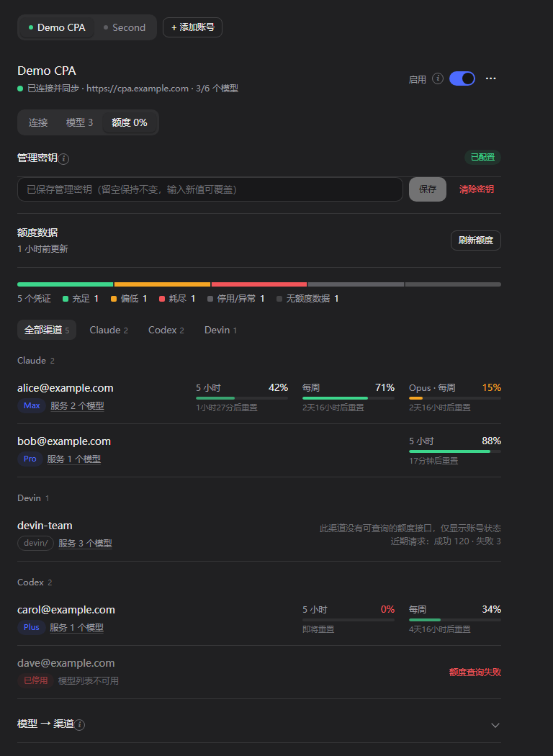The image size is (553, 756).
Task: Select carol@example.com account name
Action: point(66,609)
